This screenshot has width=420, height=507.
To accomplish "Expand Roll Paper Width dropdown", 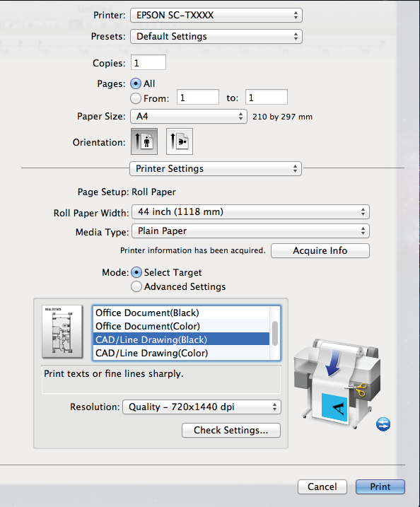I will click(250, 212).
